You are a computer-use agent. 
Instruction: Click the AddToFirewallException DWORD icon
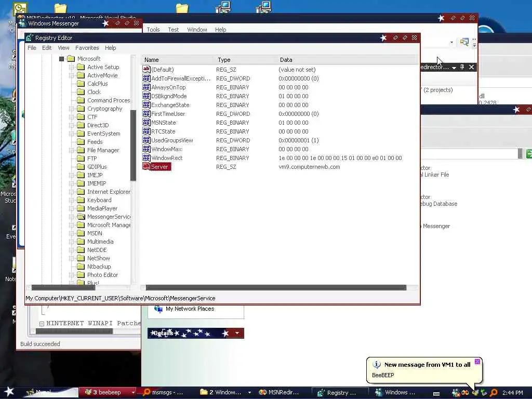tap(146, 78)
